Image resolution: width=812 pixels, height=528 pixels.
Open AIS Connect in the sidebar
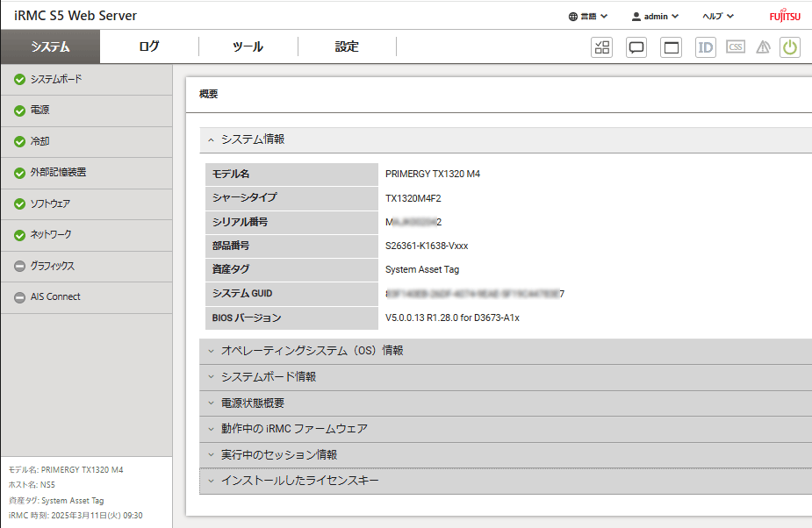(87, 297)
